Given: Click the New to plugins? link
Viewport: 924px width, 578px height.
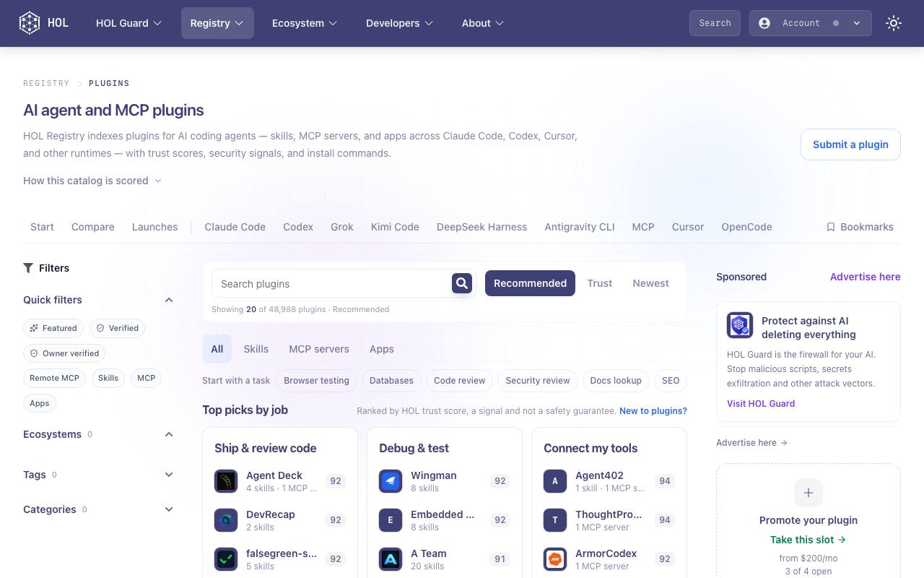Looking at the screenshot, I should pyautogui.click(x=653, y=411).
